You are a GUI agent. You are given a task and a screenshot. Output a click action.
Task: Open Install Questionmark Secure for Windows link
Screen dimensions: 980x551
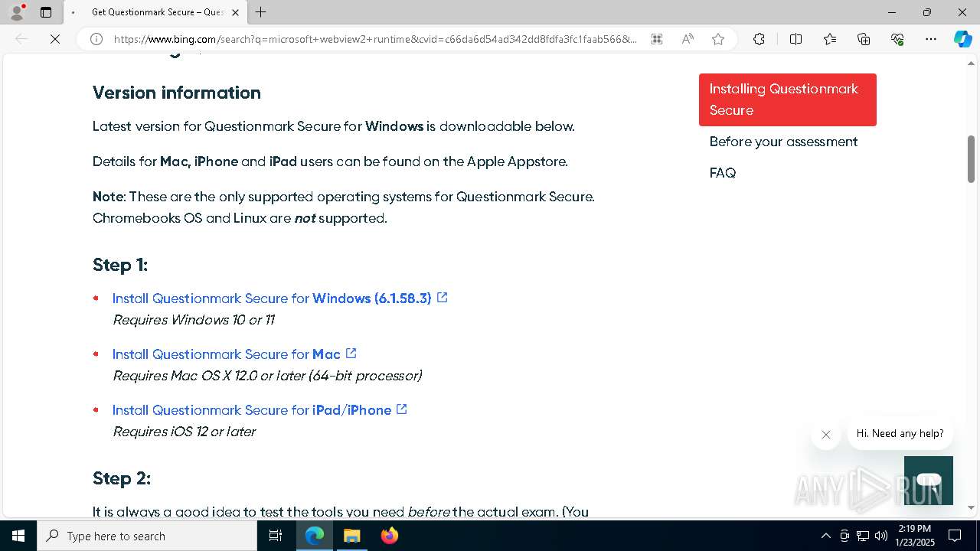pos(272,298)
